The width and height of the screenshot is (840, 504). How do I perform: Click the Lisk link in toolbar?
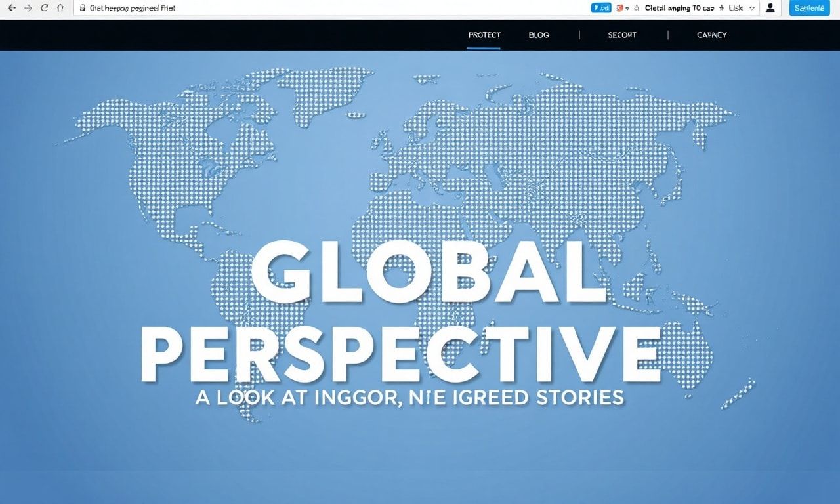coord(735,8)
